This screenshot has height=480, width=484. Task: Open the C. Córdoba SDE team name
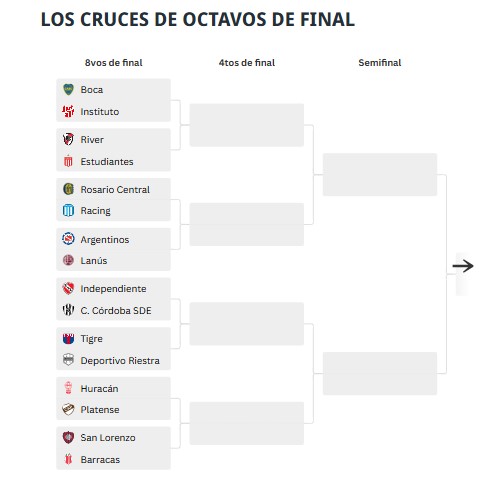click(x=116, y=311)
